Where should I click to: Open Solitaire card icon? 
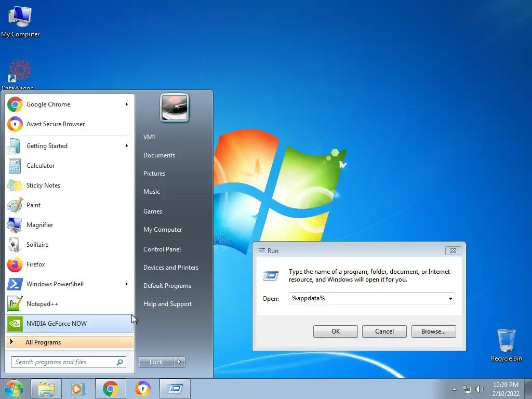(15, 245)
